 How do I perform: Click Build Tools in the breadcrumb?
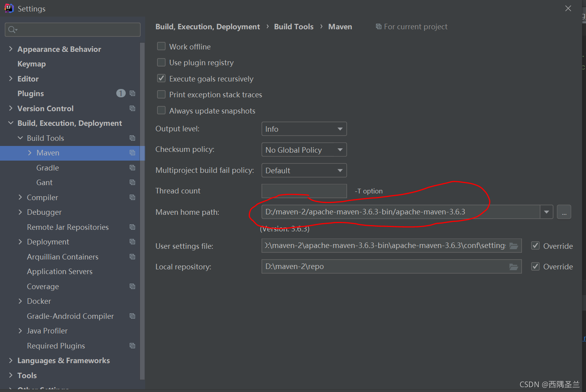(294, 27)
